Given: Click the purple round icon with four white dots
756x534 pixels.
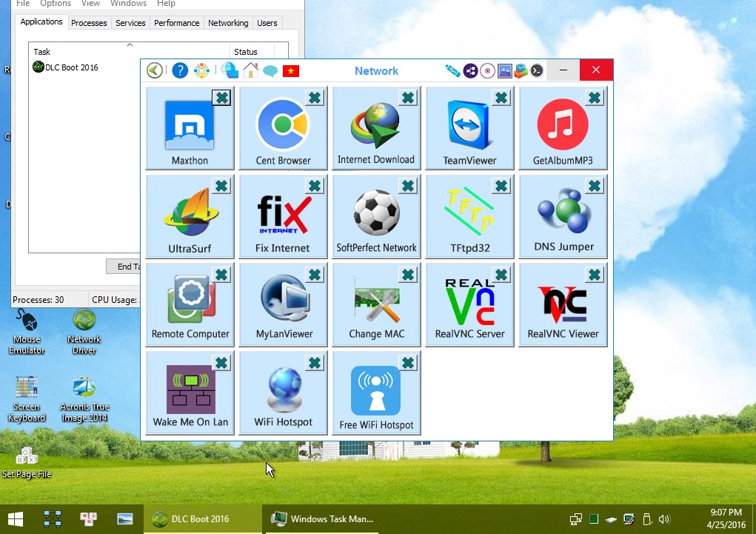Looking at the screenshot, I should 470,70.
